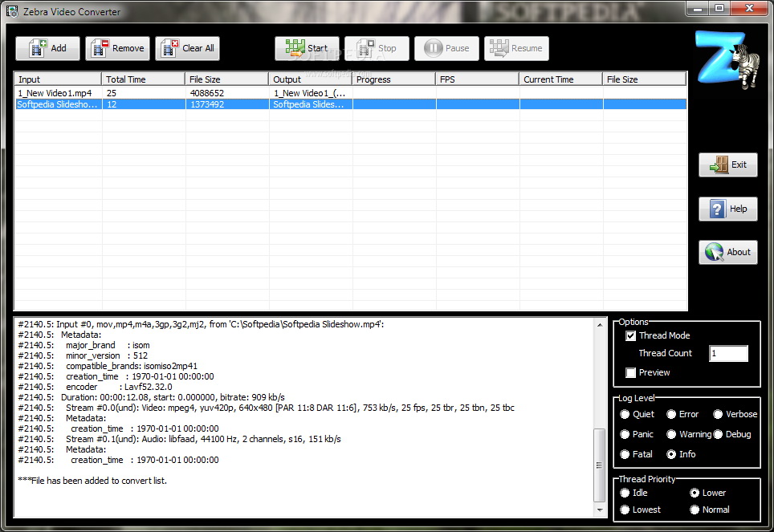
Task: Enable the Preview checkbox
Action: 631,372
